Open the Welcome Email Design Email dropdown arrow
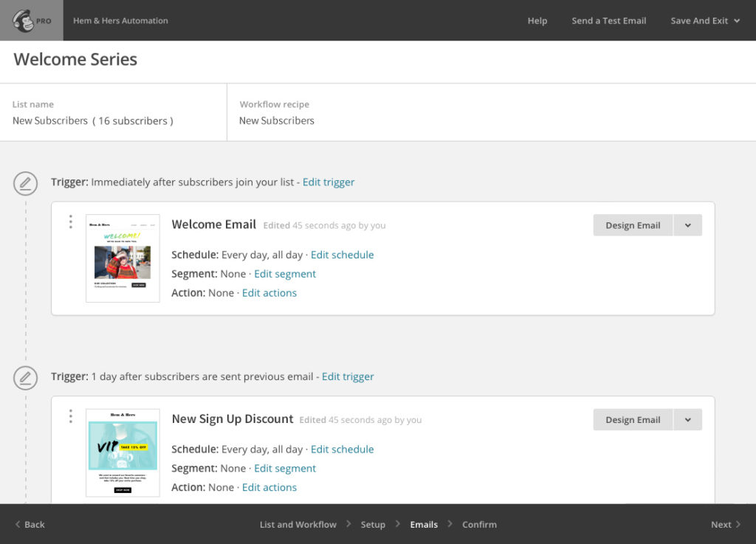Screen dimensions: 756x544 (x=688, y=225)
